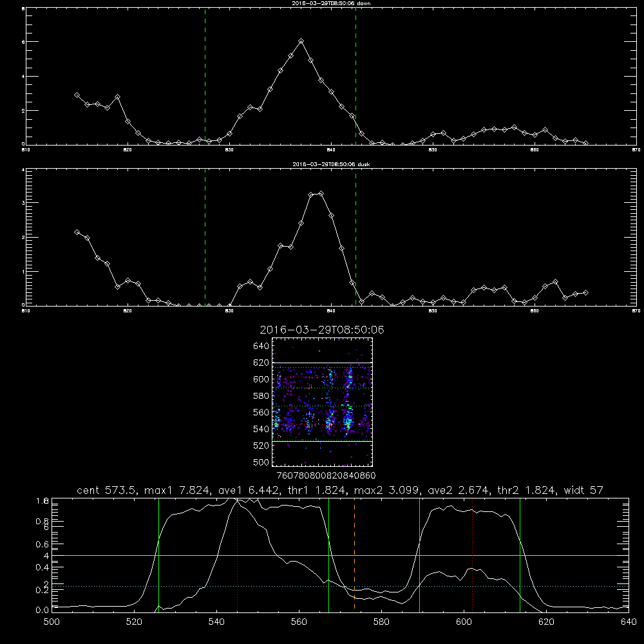644x644 pixels.
Task: Click the '640' y-axis label of the spectrogram
Action: pos(261,346)
